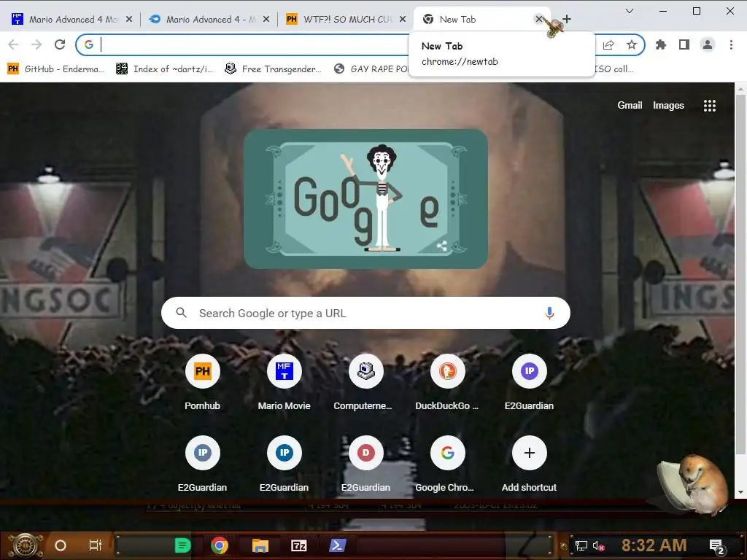Image resolution: width=747 pixels, height=560 pixels.
Task: Switch to first Mario Advanced 4 tab
Action: pyautogui.click(x=71, y=19)
